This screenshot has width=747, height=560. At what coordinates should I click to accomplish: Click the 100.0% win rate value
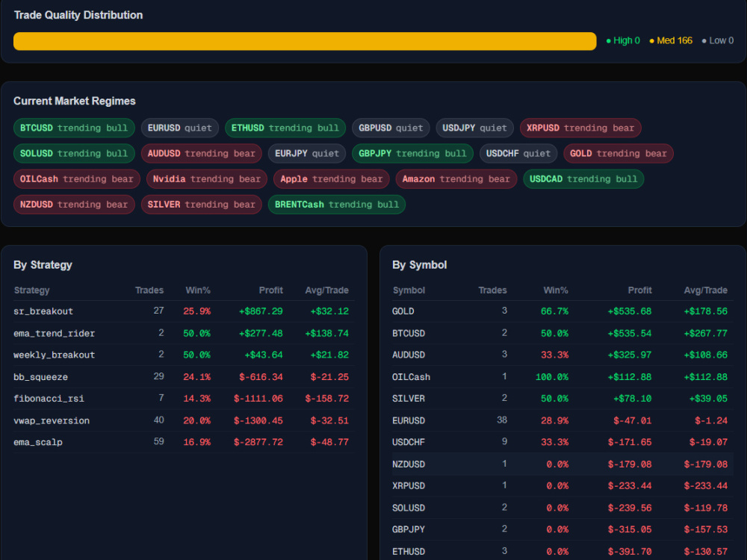pos(552,376)
